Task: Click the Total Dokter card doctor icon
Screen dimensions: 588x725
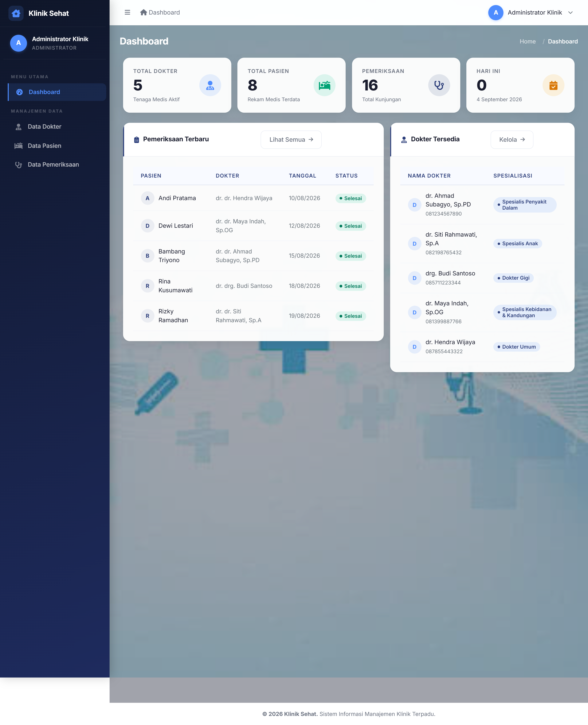Action: 210,85
